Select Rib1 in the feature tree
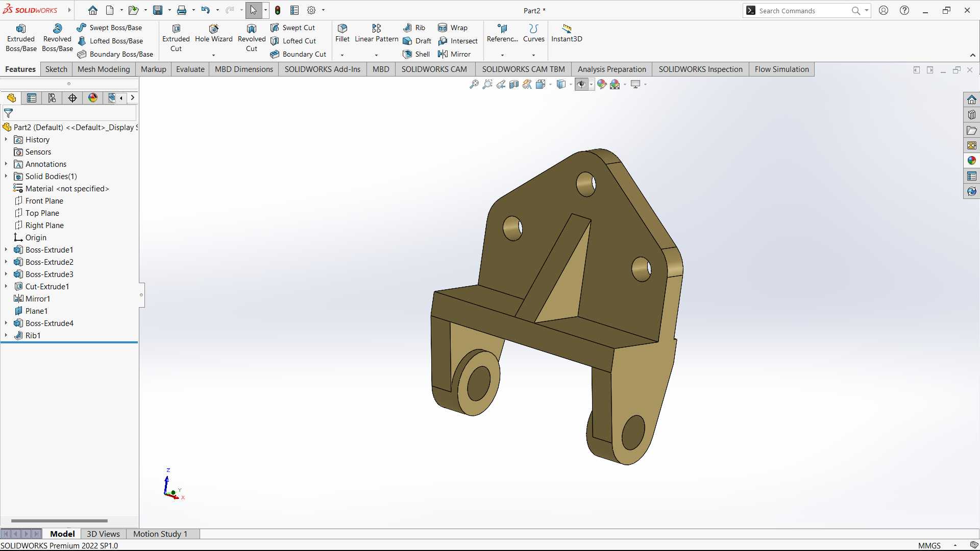980x551 pixels. [x=33, y=335]
